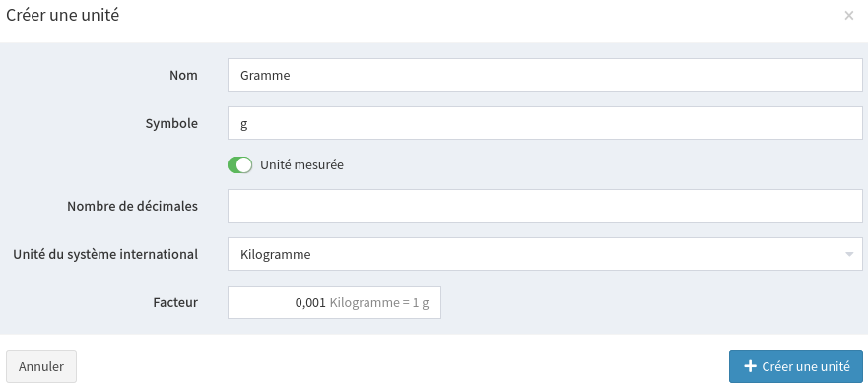
Task: Click the Unité du système international label
Action: 105,254
